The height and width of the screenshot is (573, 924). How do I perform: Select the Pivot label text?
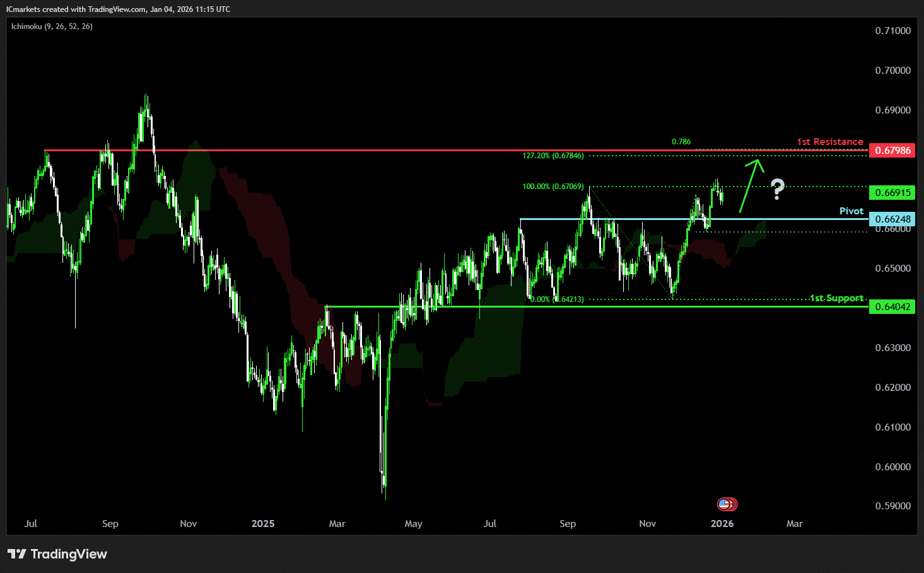tap(851, 211)
